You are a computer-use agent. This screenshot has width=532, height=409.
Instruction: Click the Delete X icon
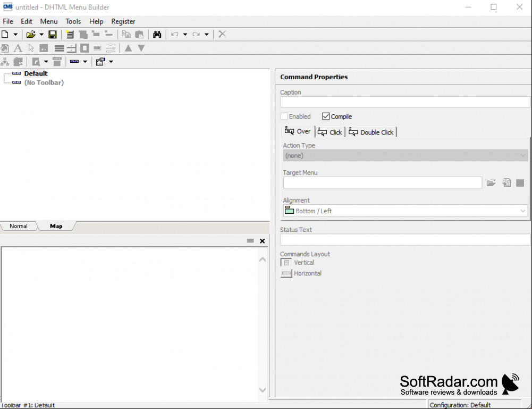(x=222, y=34)
